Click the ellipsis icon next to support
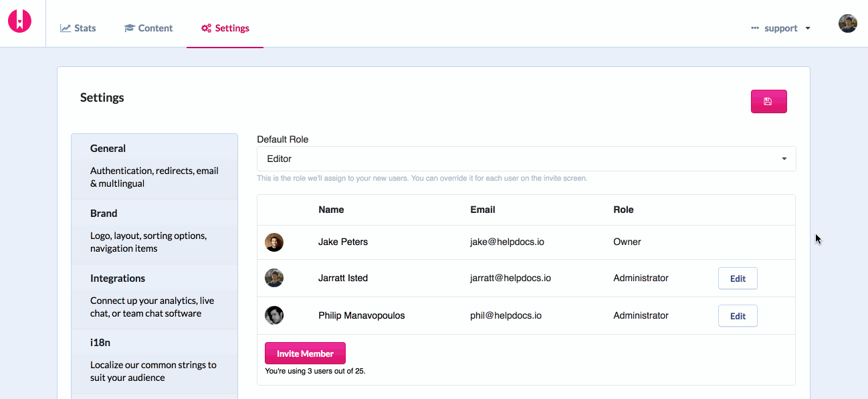 tap(755, 28)
